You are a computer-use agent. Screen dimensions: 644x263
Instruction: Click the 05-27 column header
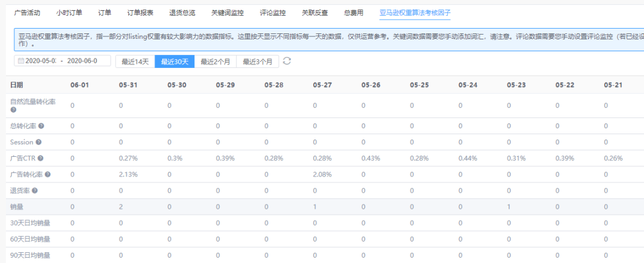tap(322, 85)
